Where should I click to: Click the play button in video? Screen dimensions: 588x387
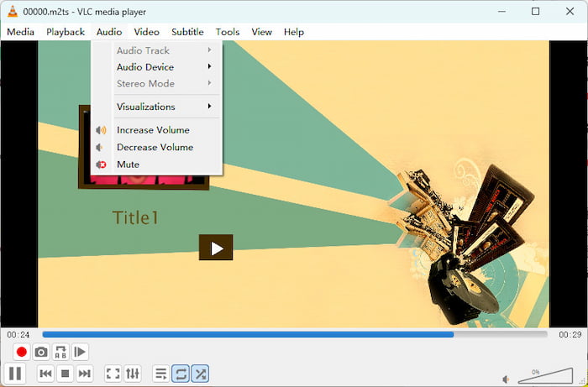point(216,248)
